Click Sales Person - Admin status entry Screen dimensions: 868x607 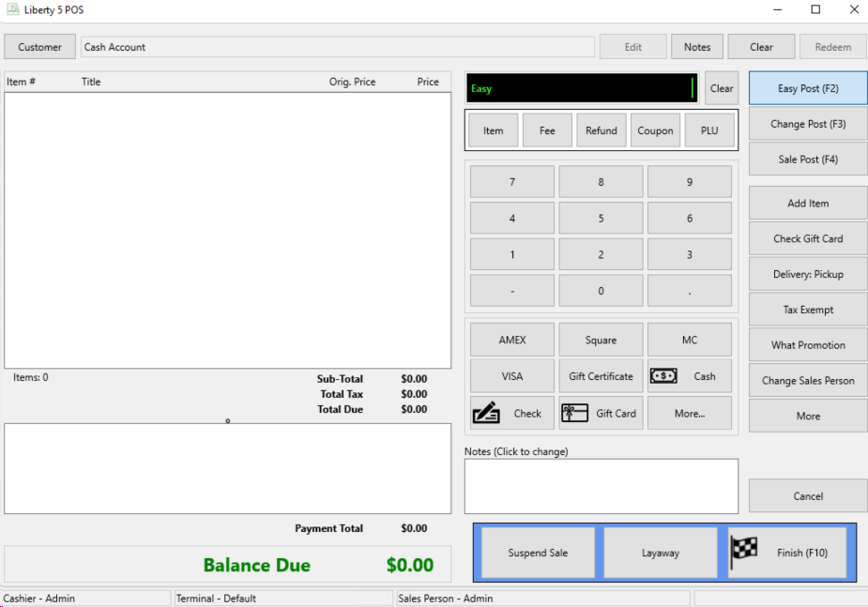[x=543, y=599]
